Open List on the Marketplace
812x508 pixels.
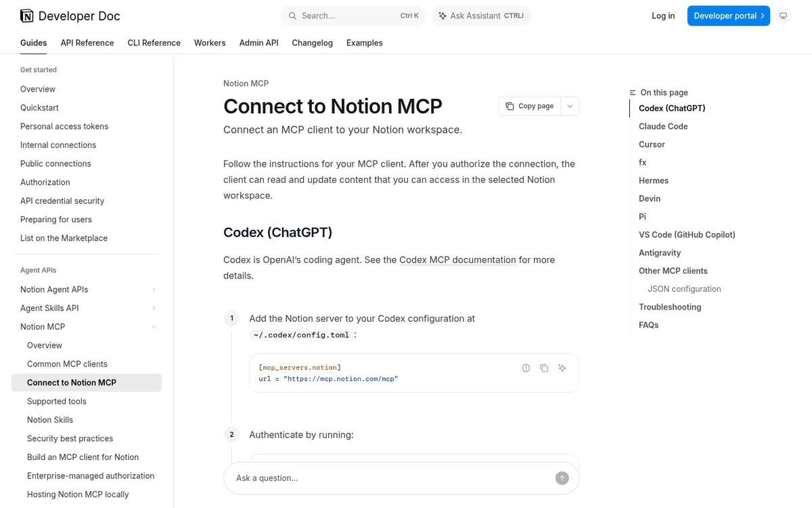(x=64, y=238)
